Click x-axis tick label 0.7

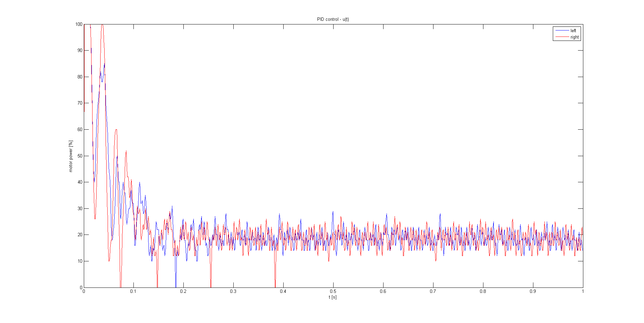pos(433,291)
